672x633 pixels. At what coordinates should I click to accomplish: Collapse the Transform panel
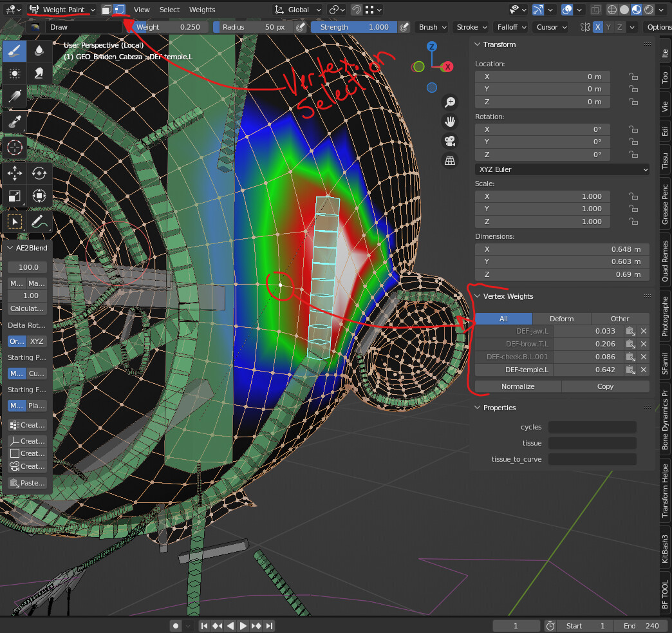point(478,44)
